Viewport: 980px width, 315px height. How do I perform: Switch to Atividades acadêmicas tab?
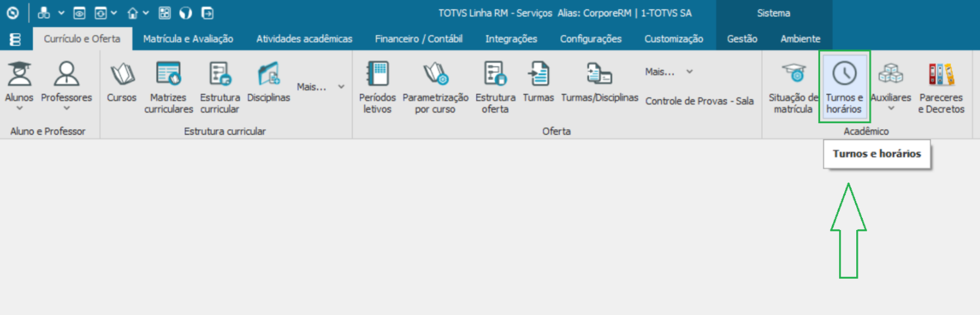304,39
